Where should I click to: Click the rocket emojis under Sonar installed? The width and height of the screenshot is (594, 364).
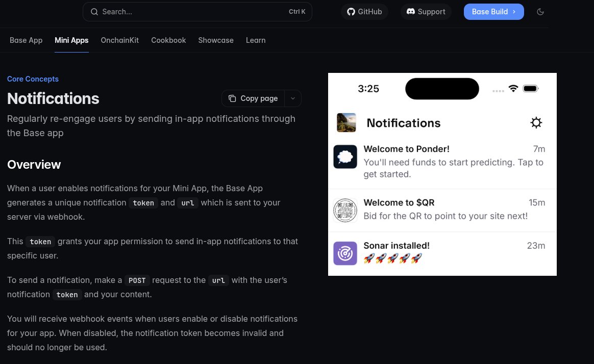pyautogui.click(x=393, y=258)
